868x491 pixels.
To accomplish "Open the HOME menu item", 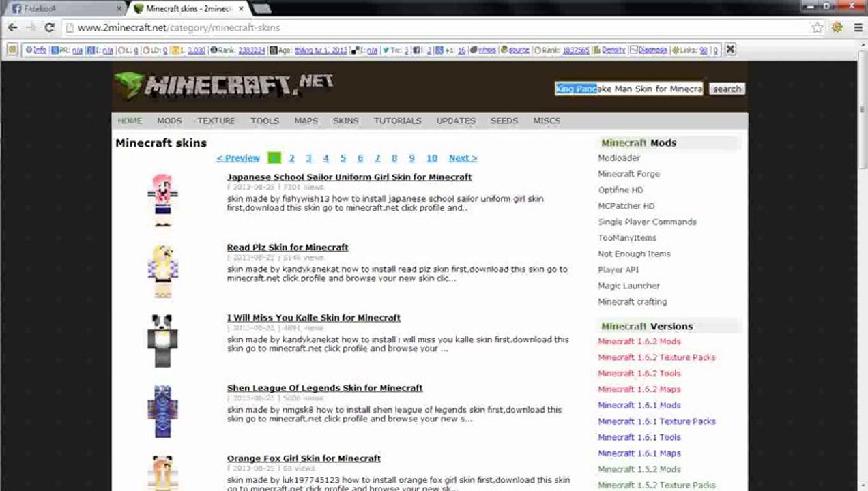I will (130, 121).
